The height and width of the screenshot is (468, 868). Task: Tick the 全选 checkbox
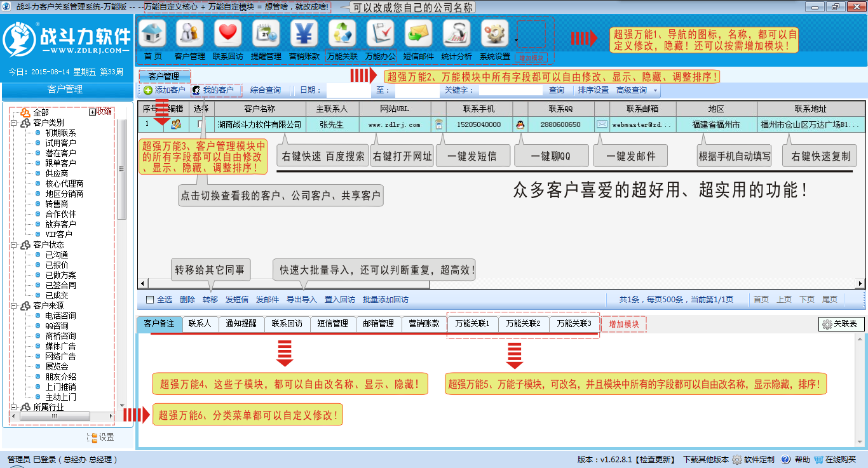pyautogui.click(x=150, y=300)
